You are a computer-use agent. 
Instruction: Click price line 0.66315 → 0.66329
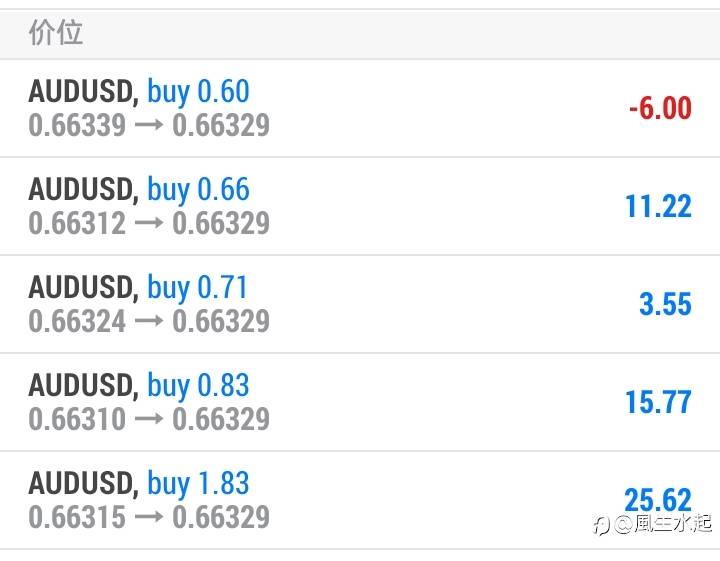[x=149, y=517]
